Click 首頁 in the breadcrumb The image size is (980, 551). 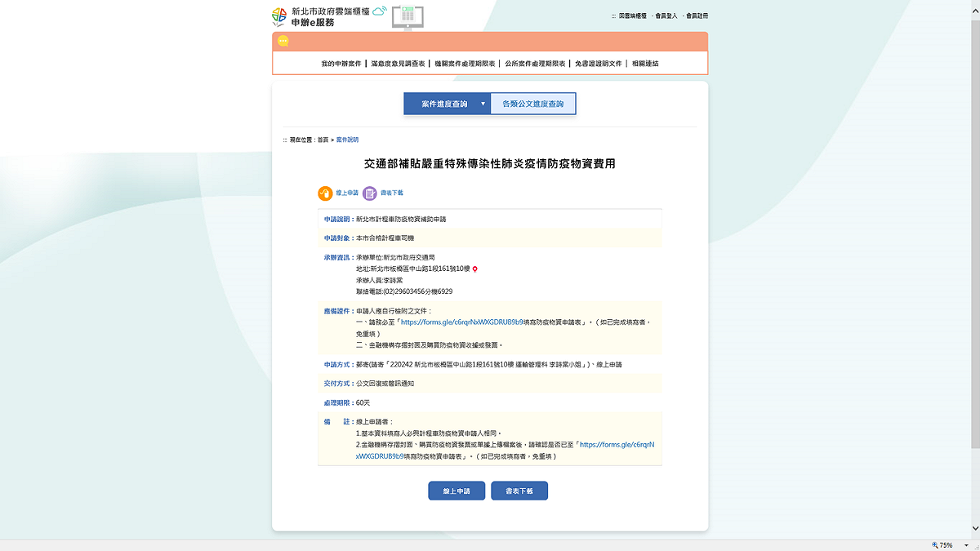323,140
